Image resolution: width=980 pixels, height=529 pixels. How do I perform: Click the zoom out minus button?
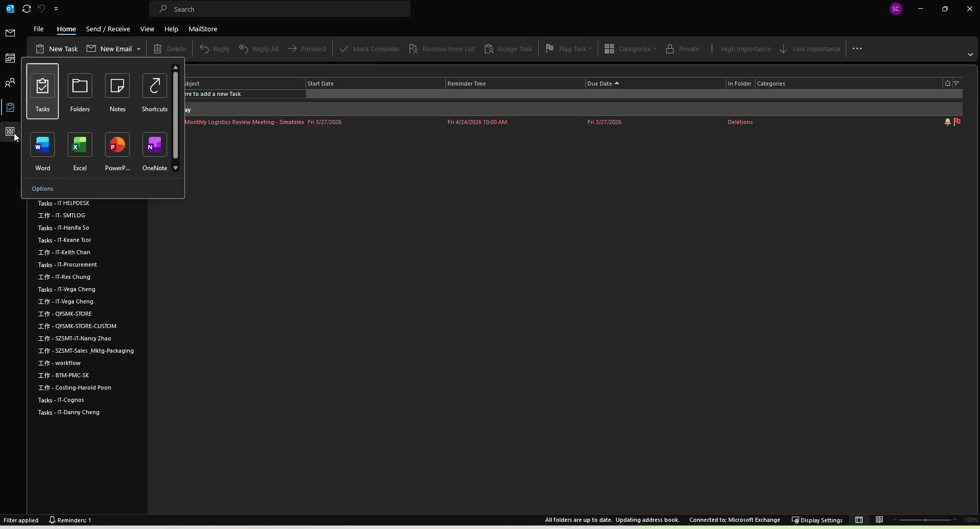tap(895, 520)
